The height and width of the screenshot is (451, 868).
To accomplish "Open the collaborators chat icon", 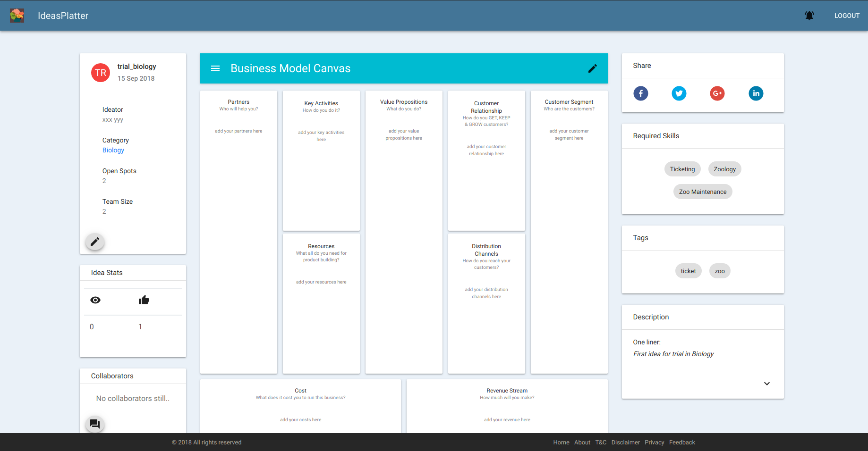I will 95,424.
